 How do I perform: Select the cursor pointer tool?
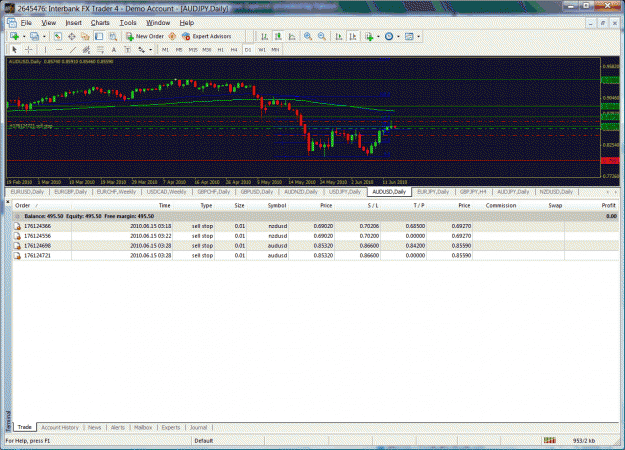coord(15,50)
